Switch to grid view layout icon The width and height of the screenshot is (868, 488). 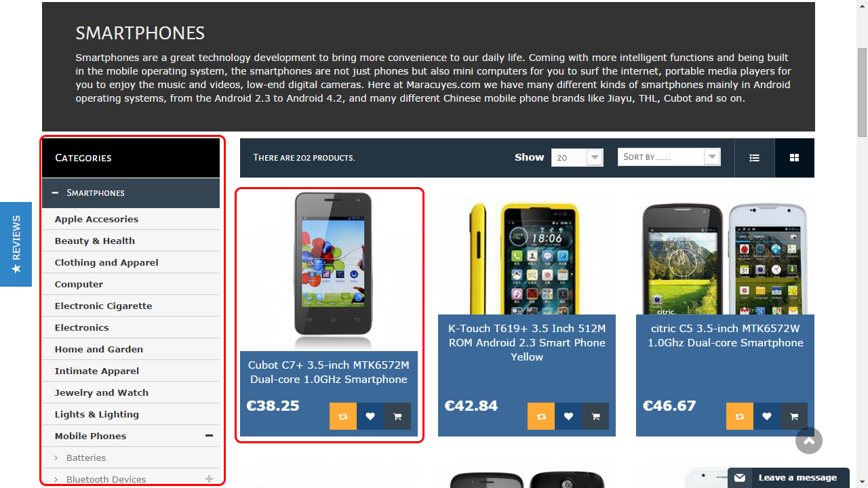794,158
